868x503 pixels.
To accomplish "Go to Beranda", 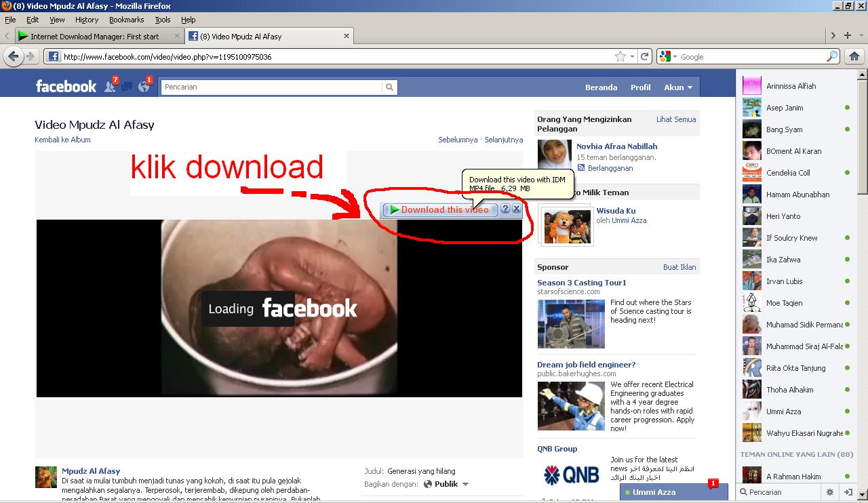I will pyautogui.click(x=601, y=87).
